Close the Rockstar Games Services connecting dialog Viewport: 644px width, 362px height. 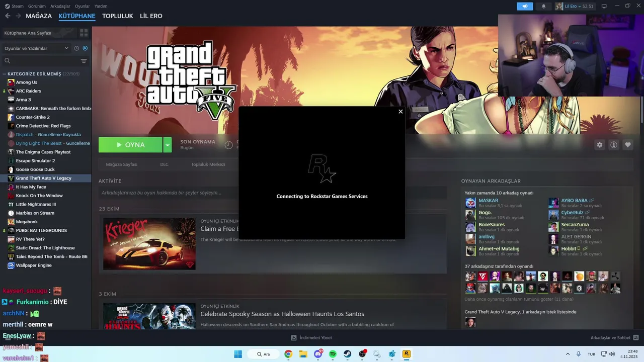(x=400, y=112)
